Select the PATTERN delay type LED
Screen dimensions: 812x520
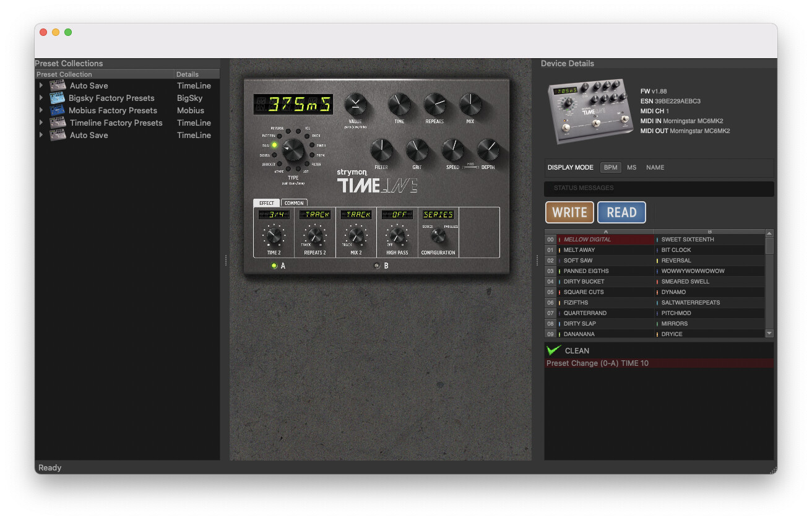point(280,136)
